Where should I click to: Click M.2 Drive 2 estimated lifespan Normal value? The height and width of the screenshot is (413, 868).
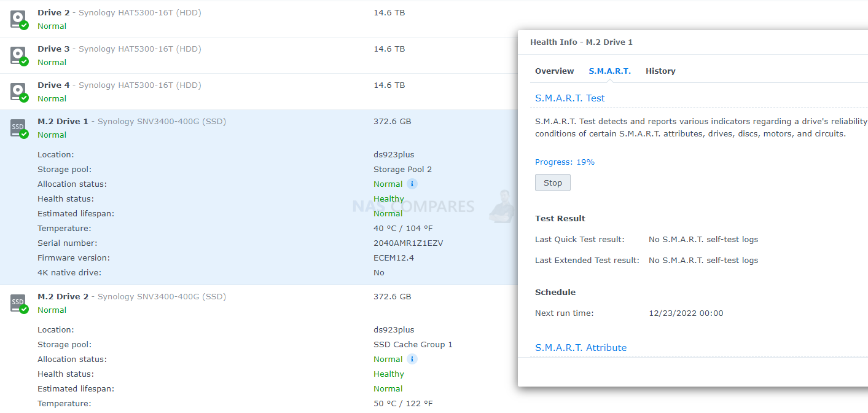coord(388,389)
